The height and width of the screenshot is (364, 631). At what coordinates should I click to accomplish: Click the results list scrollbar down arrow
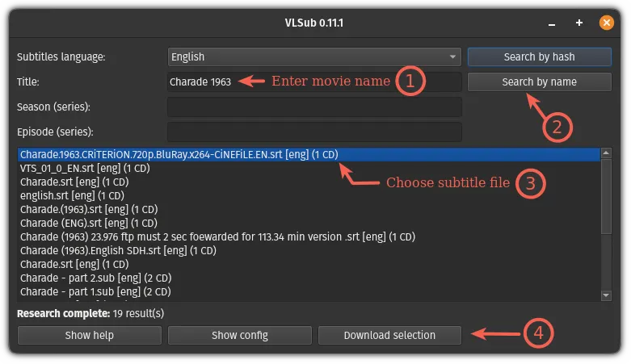(x=607, y=296)
